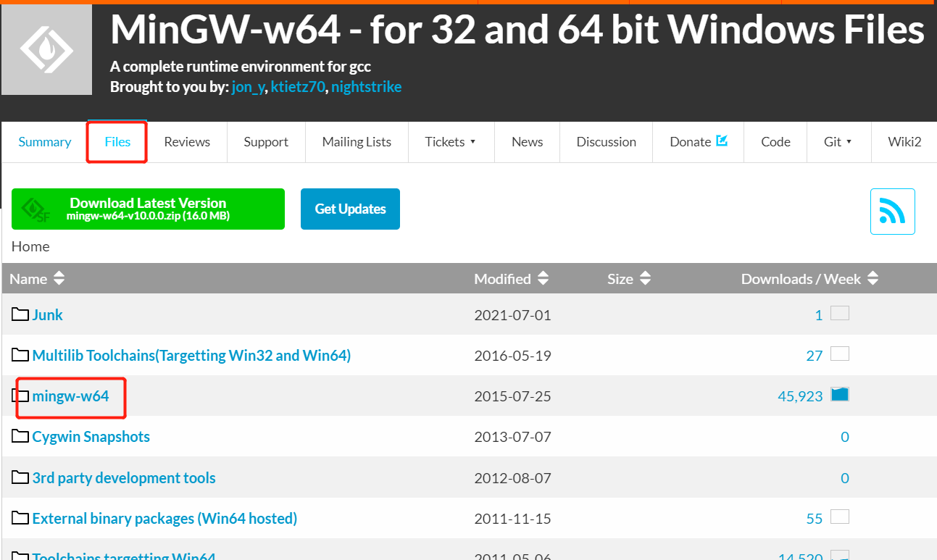This screenshot has width=937, height=560.
Task: Open the Support tab
Action: 266,142
